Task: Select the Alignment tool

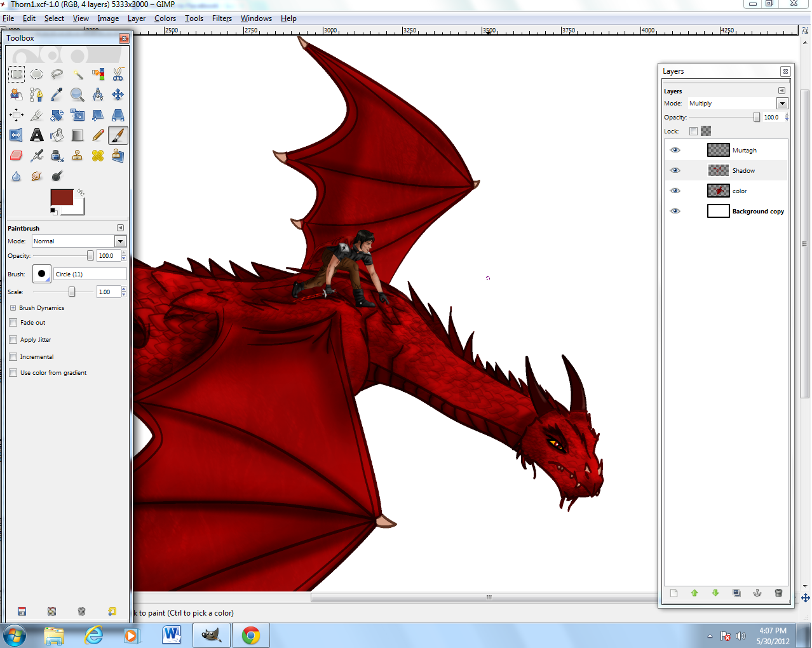Action: coord(17,115)
